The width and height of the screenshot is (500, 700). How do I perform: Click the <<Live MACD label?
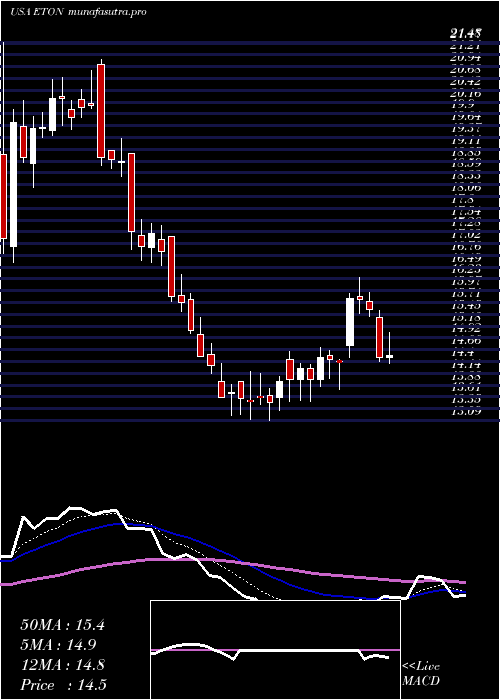point(421,674)
